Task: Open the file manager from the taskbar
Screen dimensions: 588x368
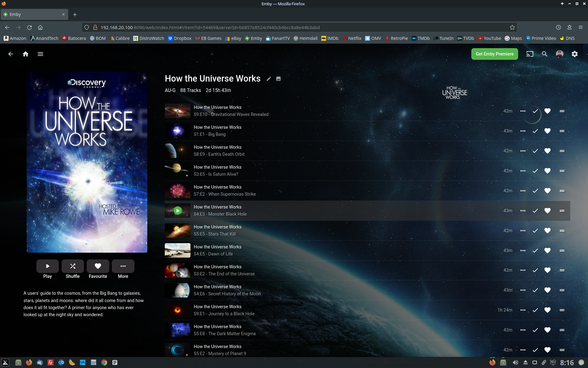Action: tap(18, 362)
